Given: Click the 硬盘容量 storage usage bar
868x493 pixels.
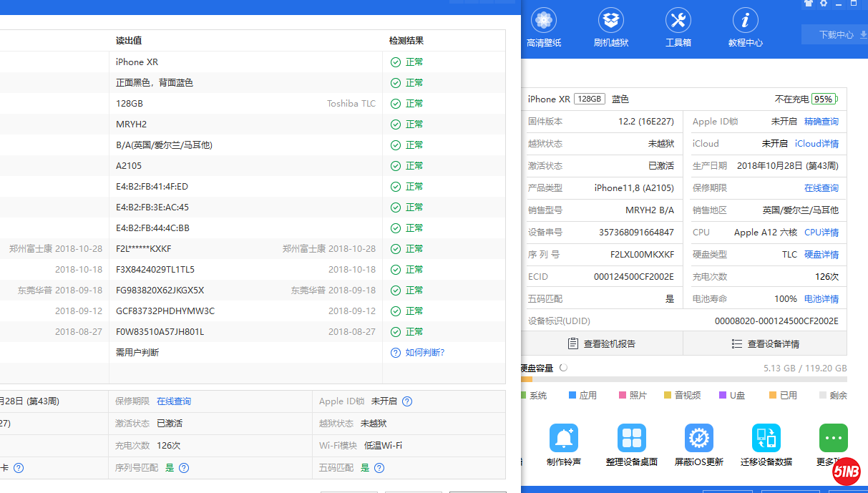Looking at the screenshot, I should click(x=683, y=379).
